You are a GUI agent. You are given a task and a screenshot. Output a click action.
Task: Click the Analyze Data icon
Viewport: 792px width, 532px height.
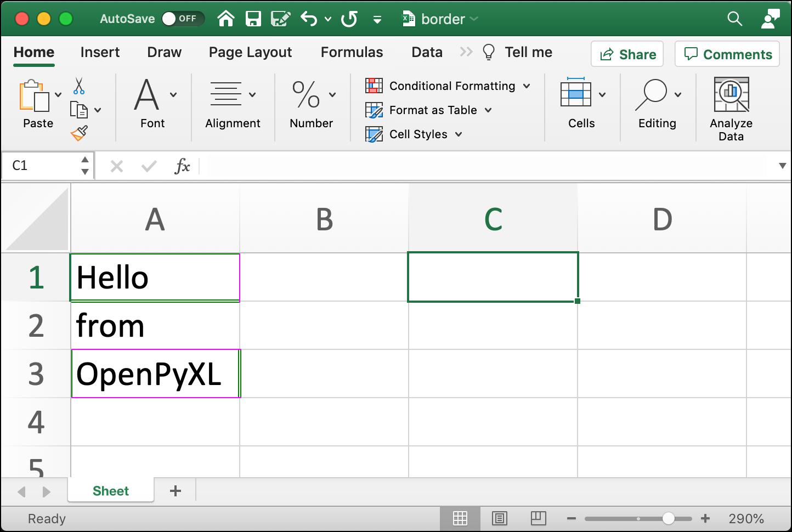(x=731, y=94)
